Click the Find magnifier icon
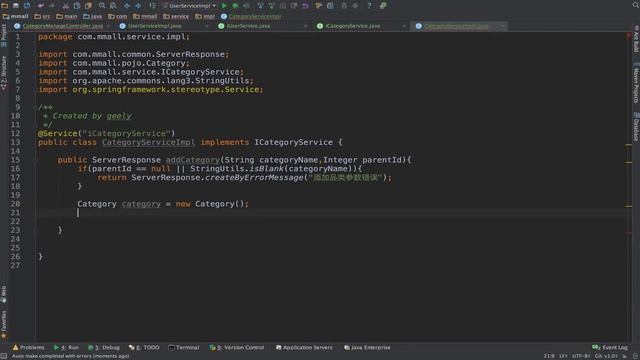Screen dimensions: 640x360 click(x=102, y=6)
